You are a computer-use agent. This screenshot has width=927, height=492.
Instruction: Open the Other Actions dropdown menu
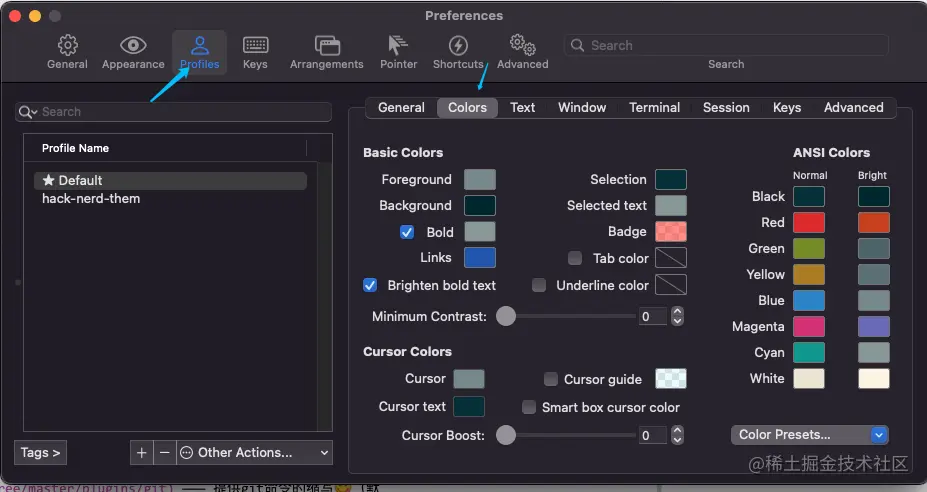point(254,453)
